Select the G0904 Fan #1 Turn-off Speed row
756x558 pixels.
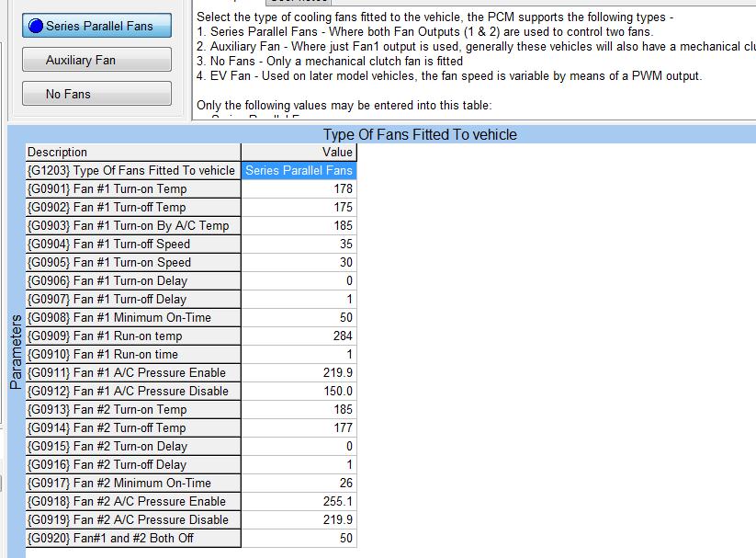pyautogui.click(x=133, y=244)
